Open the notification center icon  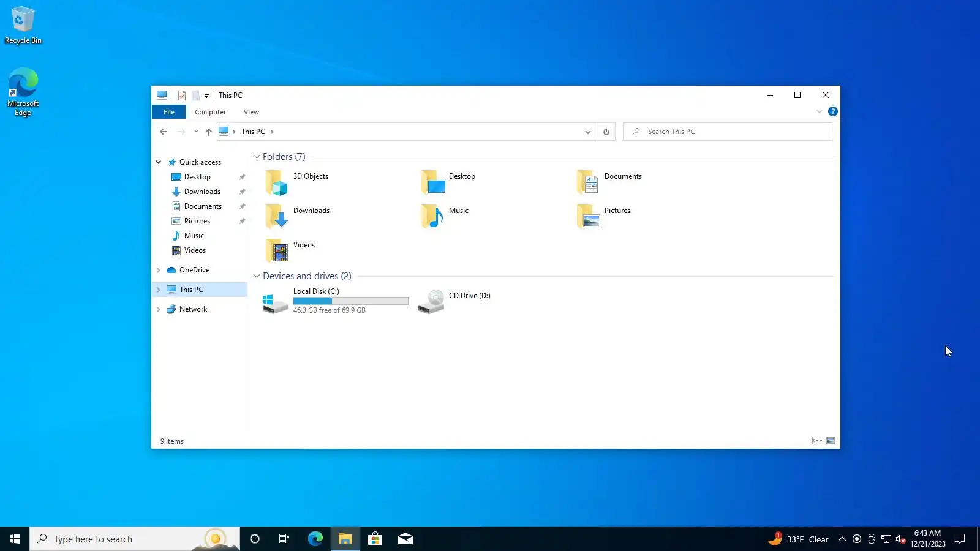(960, 539)
